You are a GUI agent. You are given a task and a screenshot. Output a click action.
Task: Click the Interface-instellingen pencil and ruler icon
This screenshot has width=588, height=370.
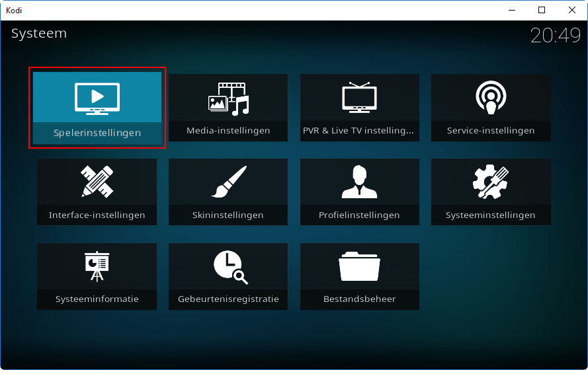tap(97, 182)
